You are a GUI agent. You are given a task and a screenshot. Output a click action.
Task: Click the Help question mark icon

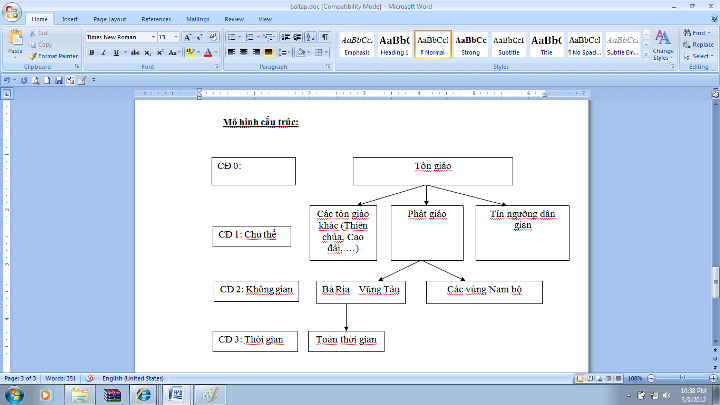click(x=711, y=19)
